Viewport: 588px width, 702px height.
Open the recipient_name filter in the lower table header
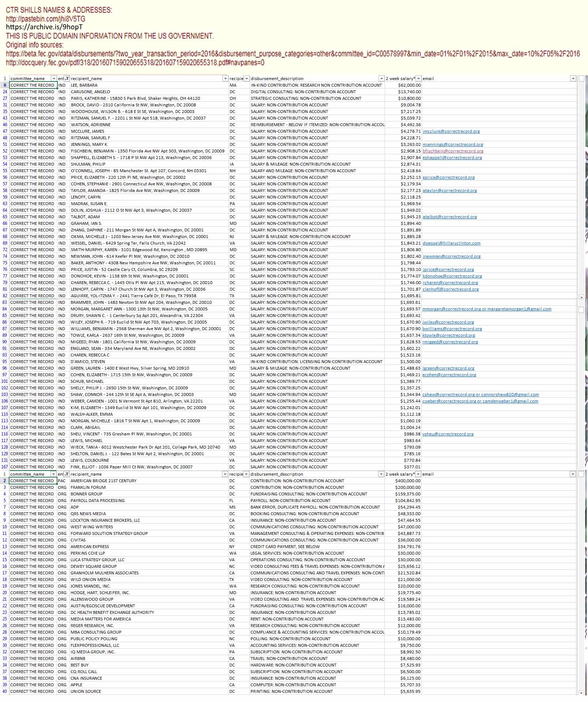225,474
